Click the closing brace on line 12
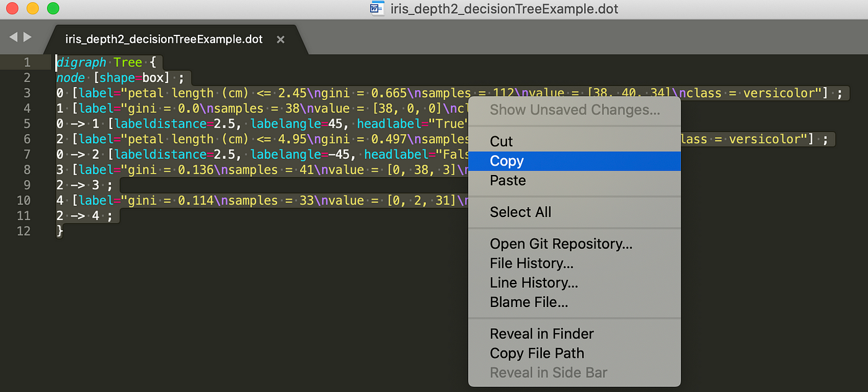 click(x=60, y=231)
